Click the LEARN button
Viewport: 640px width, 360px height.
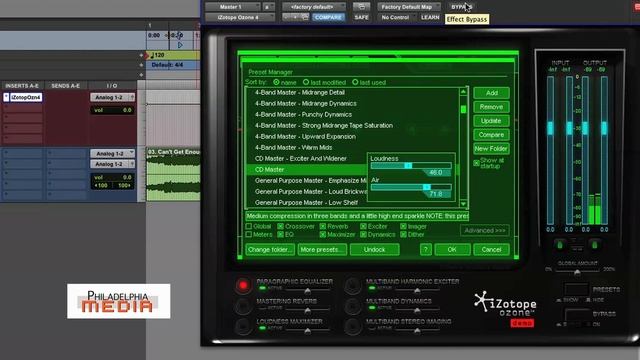(430, 17)
